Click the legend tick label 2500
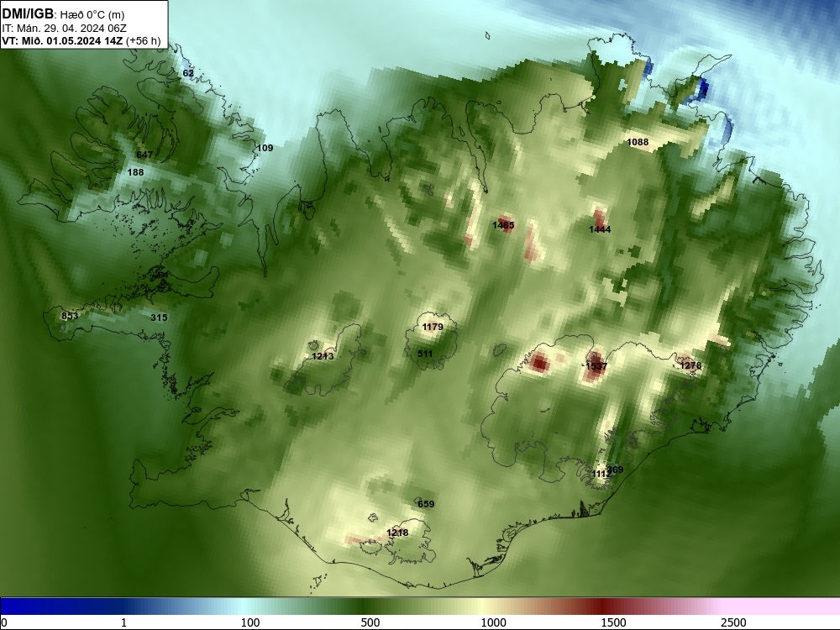Viewport: 840px width, 630px height. click(733, 622)
